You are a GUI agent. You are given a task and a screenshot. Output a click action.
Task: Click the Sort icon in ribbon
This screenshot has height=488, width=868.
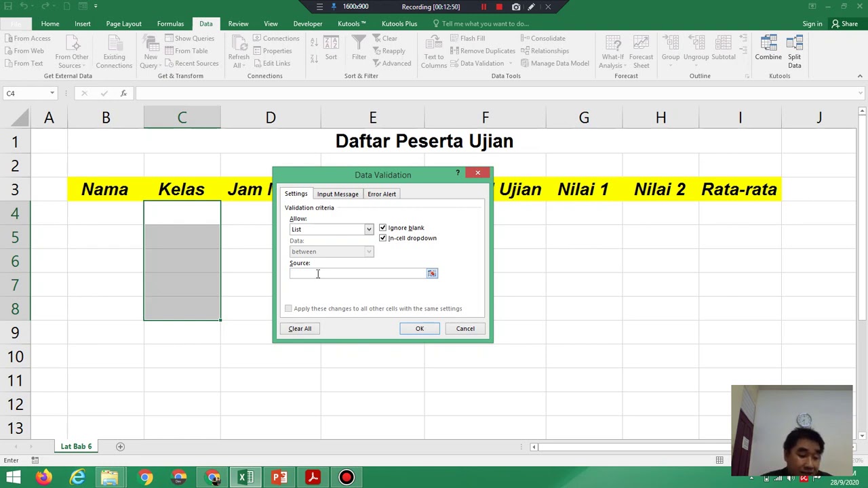331,42
